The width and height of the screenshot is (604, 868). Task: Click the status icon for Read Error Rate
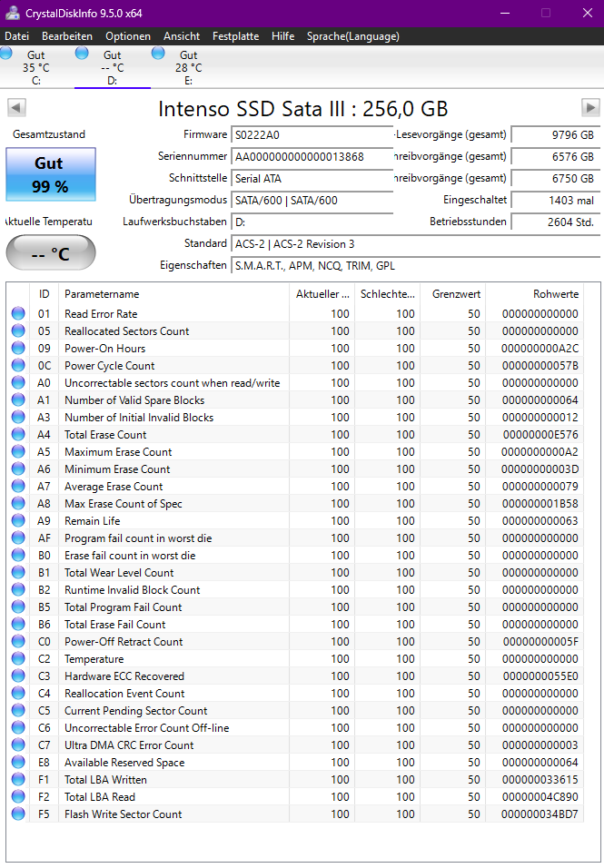pos(18,313)
